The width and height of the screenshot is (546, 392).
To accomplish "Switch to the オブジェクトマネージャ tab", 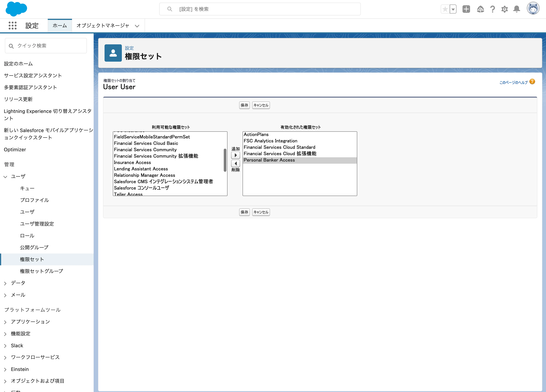I will click(x=103, y=26).
